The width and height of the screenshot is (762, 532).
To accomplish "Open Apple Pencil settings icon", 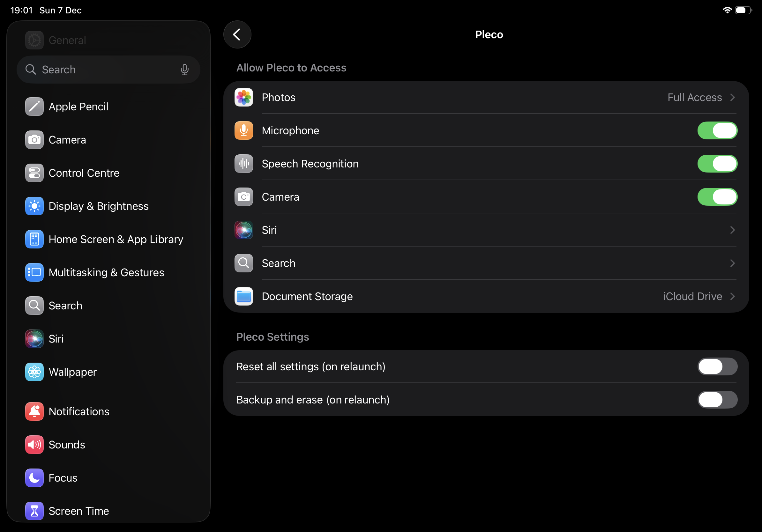I will 34,107.
